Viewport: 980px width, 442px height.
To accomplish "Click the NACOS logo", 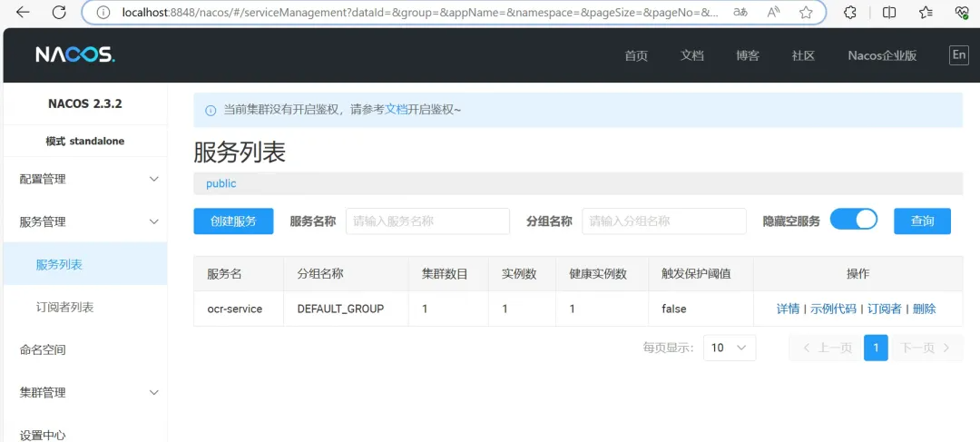I will 75,55.
